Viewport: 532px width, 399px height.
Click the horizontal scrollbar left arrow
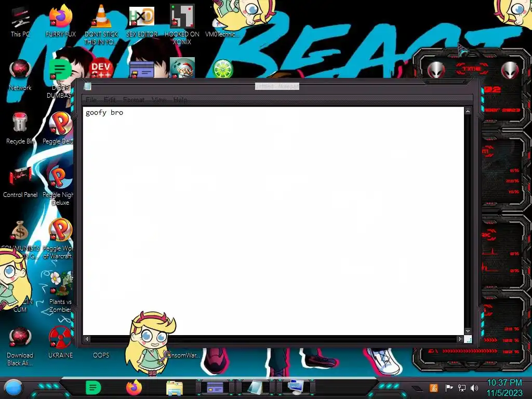point(87,339)
